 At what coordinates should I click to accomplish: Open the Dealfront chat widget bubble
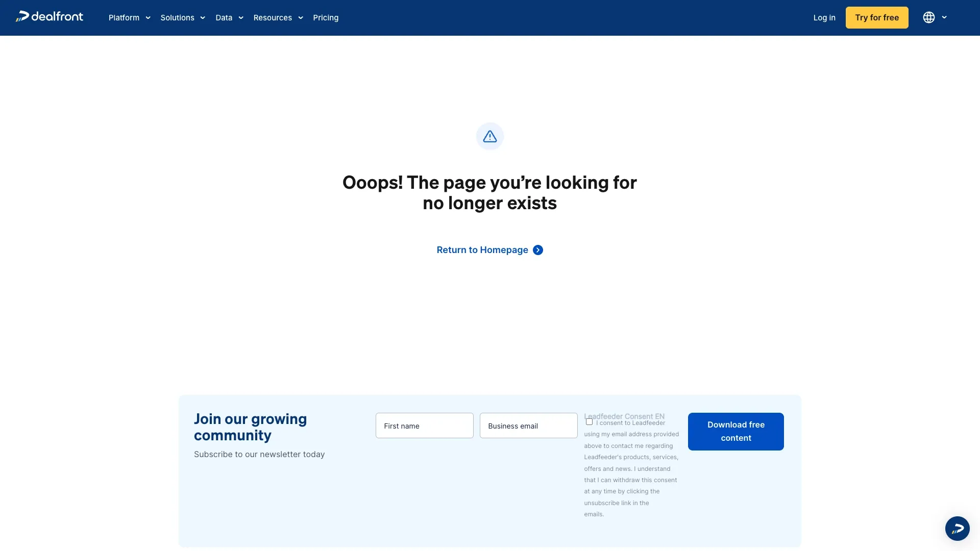point(957,528)
